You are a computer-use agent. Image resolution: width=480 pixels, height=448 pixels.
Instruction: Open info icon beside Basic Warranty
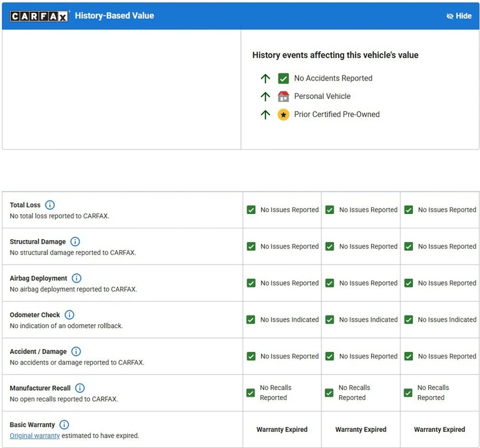click(x=64, y=424)
